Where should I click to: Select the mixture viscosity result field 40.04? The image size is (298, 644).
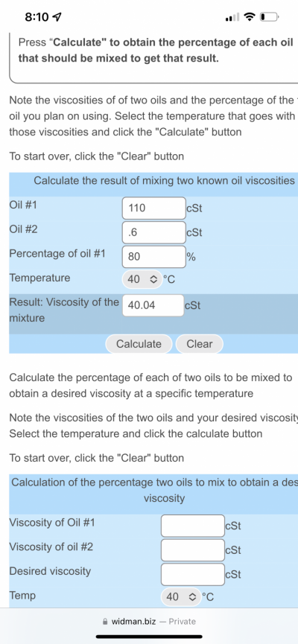[x=153, y=305]
